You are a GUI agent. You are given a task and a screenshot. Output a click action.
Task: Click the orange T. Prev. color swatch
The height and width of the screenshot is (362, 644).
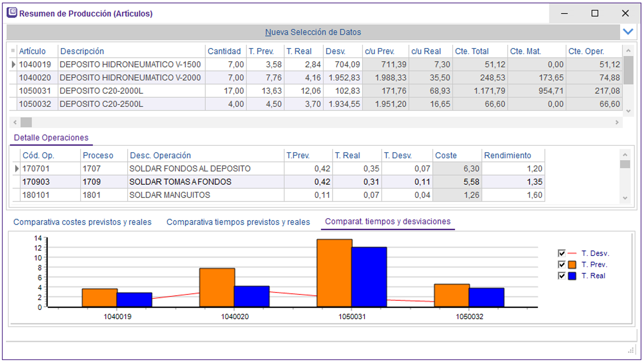572,265
